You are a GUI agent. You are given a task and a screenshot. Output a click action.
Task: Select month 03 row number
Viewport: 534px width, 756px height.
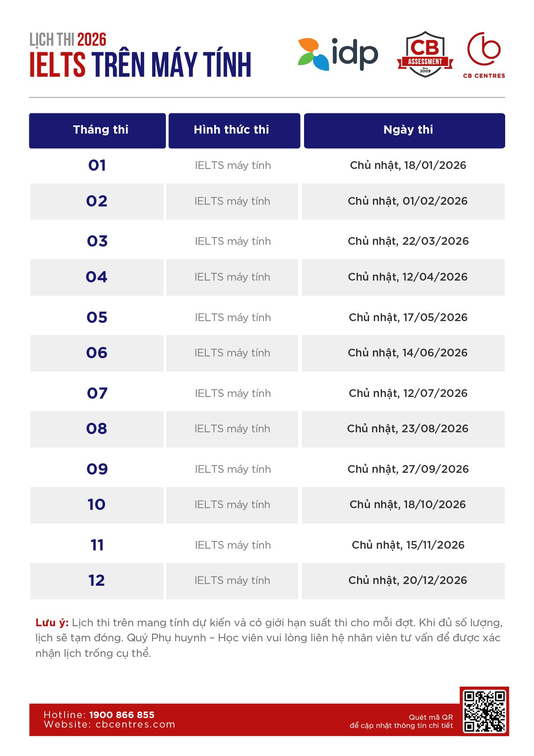[97, 241]
